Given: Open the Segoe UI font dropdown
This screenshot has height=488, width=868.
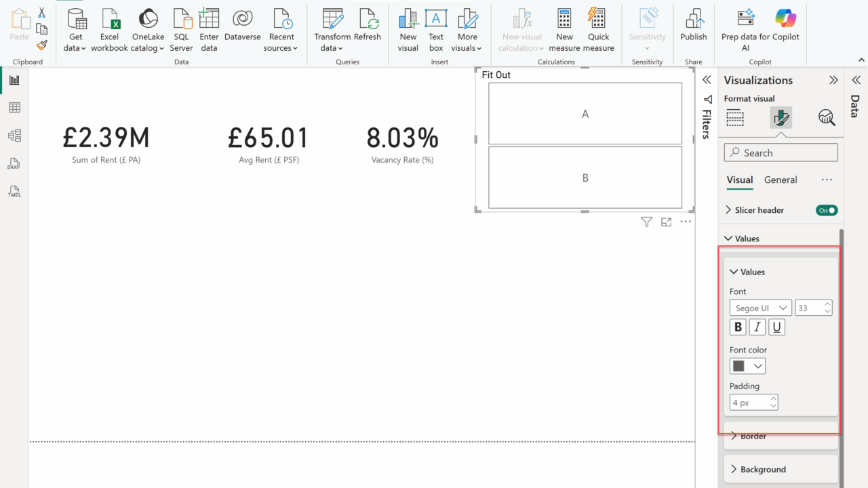Looking at the screenshot, I should [761, 308].
